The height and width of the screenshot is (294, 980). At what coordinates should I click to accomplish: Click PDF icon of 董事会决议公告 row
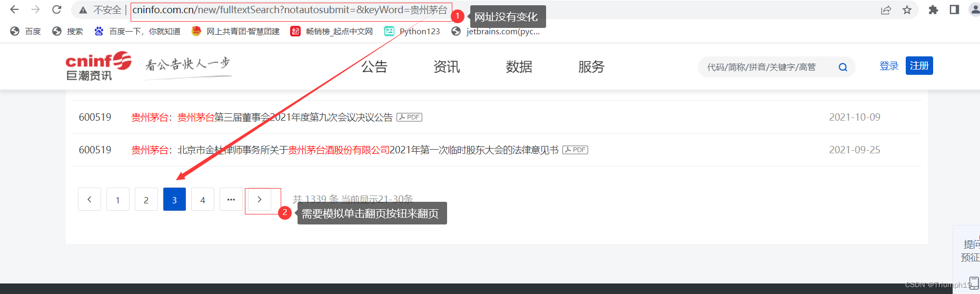click(x=409, y=117)
